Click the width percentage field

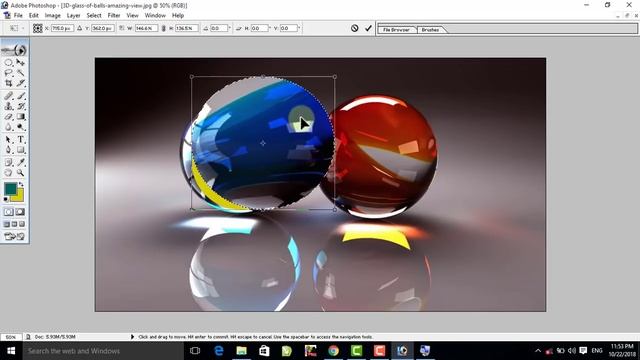[147, 28]
